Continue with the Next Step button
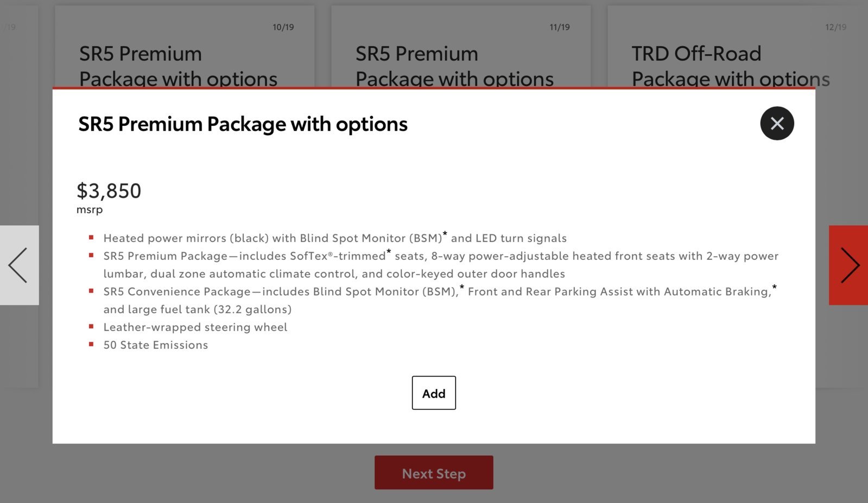This screenshot has width=868, height=503. (x=434, y=473)
